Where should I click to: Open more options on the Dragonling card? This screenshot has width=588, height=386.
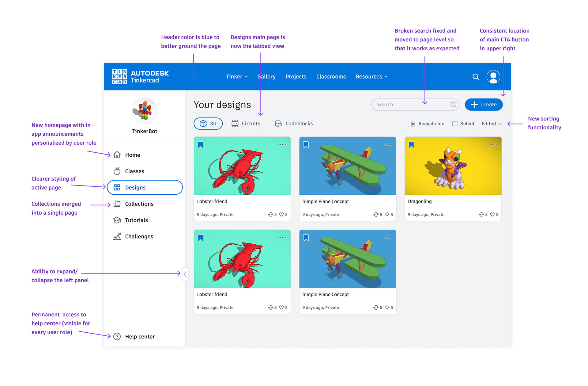(x=493, y=145)
